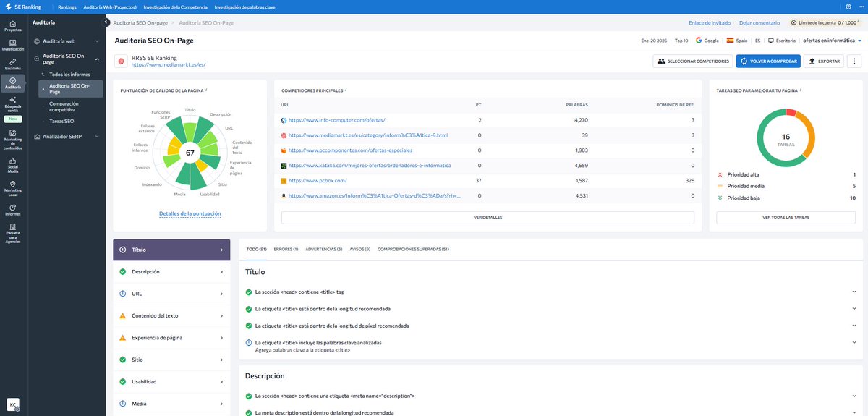The width and height of the screenshot is (868, 416).
Task: Click the Prioridad alta arrow icon
Action: pos(720,174)
